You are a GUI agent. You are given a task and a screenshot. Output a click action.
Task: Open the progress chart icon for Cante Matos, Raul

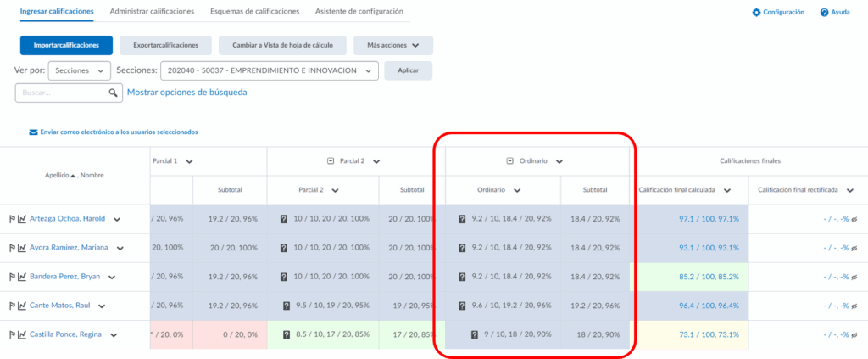(x=22, y=306)
